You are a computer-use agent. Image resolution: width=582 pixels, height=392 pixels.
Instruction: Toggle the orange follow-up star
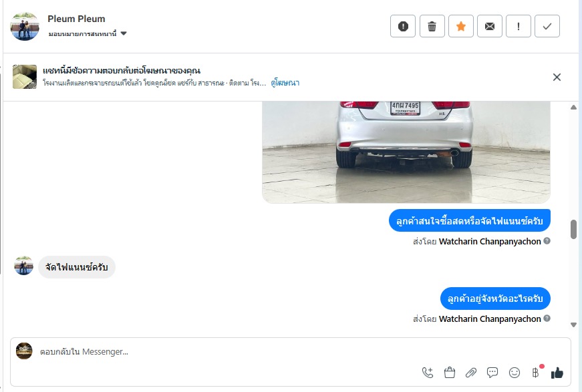click(460, 26)
